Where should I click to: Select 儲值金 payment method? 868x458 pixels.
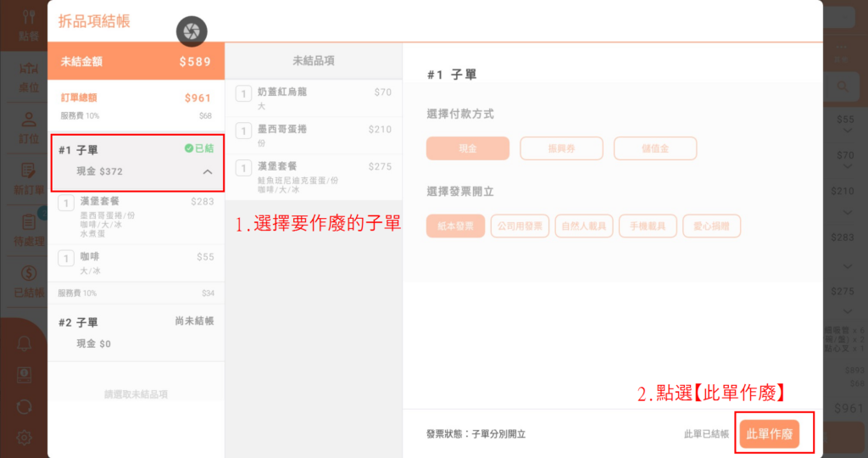[655, 148]
